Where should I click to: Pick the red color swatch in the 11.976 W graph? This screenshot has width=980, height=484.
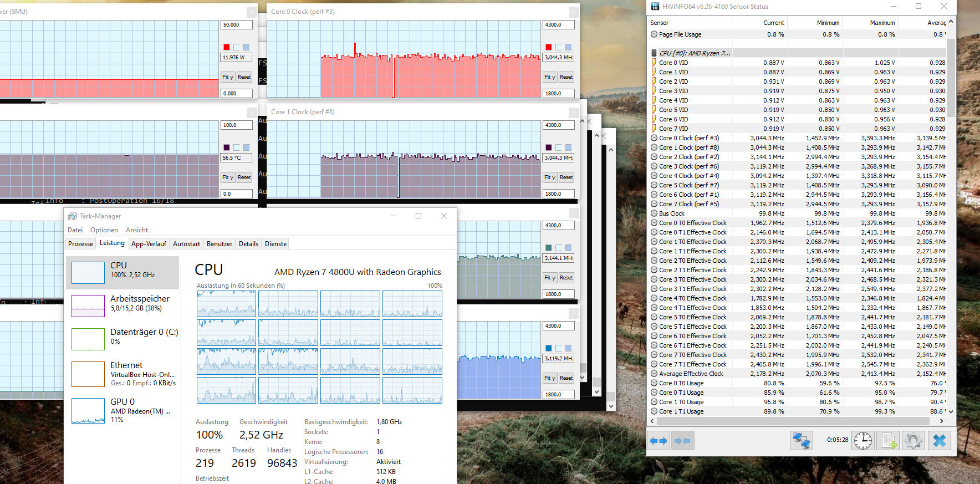226,47
